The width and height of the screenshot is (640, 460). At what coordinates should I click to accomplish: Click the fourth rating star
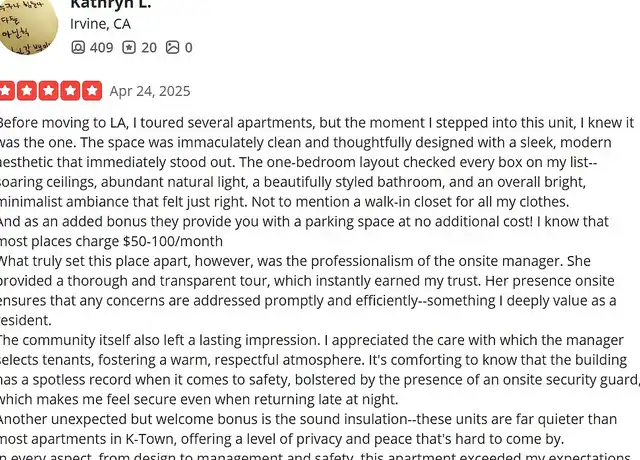point(70,91)
